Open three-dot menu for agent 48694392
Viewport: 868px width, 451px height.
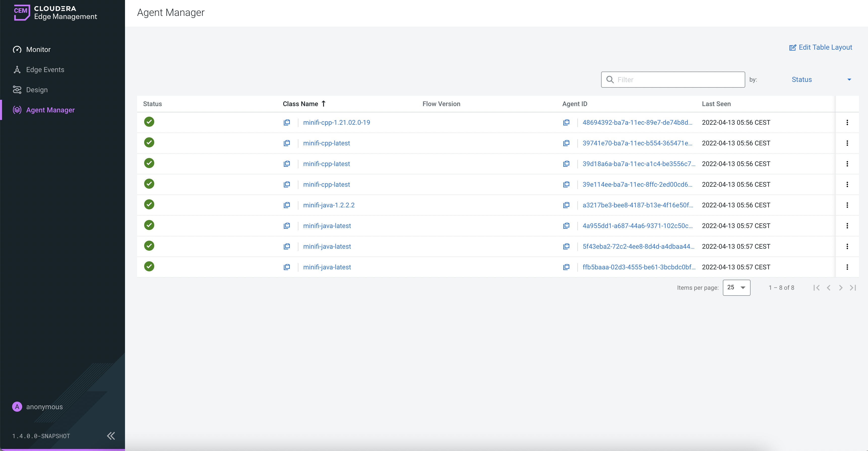point(847,123)
